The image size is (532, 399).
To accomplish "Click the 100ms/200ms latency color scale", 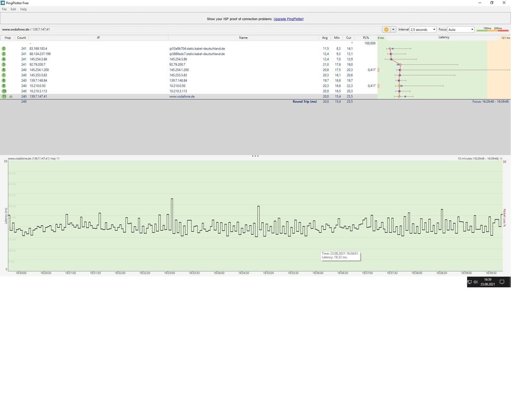I will pyautogui.click(x=492, y=29).
